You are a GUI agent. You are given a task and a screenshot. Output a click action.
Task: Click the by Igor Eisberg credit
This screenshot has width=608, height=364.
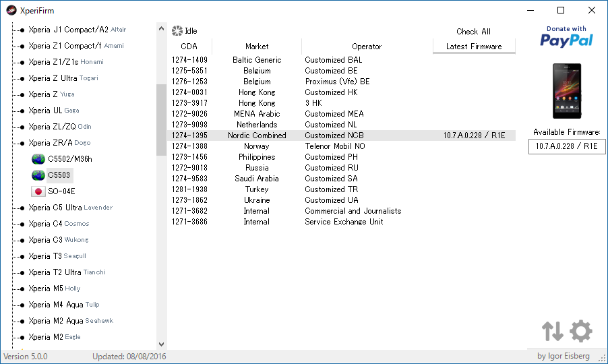click(x=564, y=356)
